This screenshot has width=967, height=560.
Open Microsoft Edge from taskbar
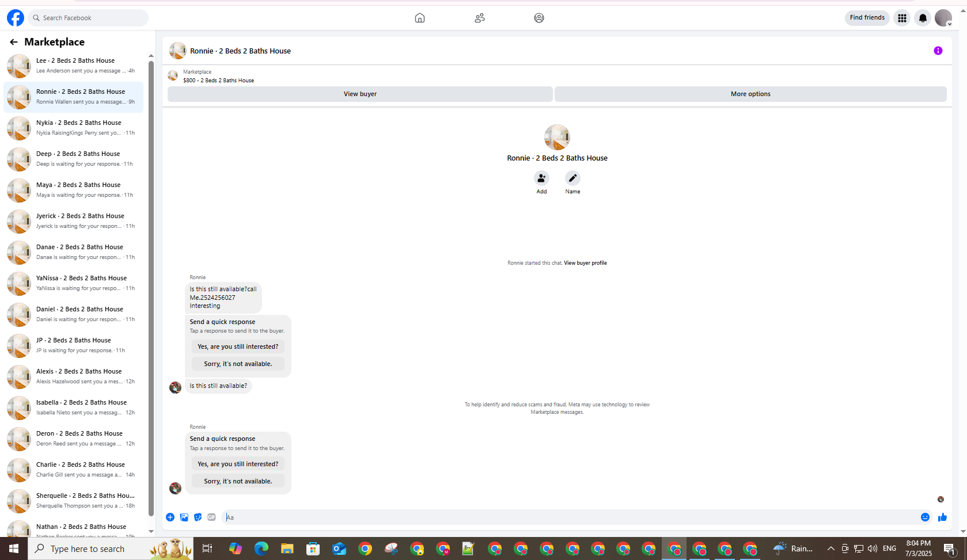[261, 548]
